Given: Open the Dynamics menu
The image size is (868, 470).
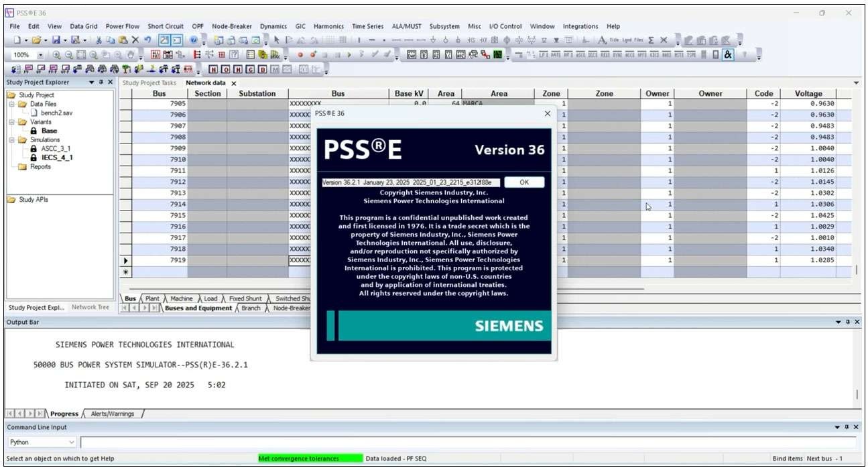Looking at the screenshot, I should click(273, 26).
